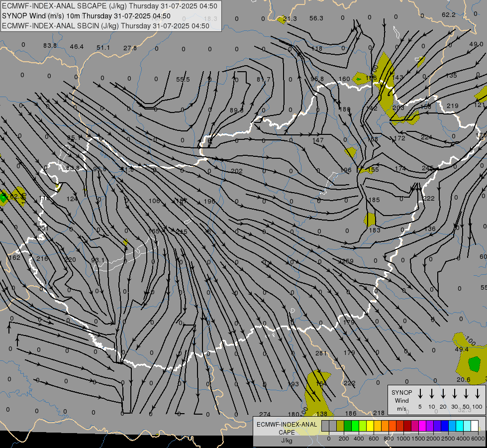The height and width of the screenshot is (448, 487).
Task: Select the olive CAPE legend swatch
Action: [x=340, y=426]
